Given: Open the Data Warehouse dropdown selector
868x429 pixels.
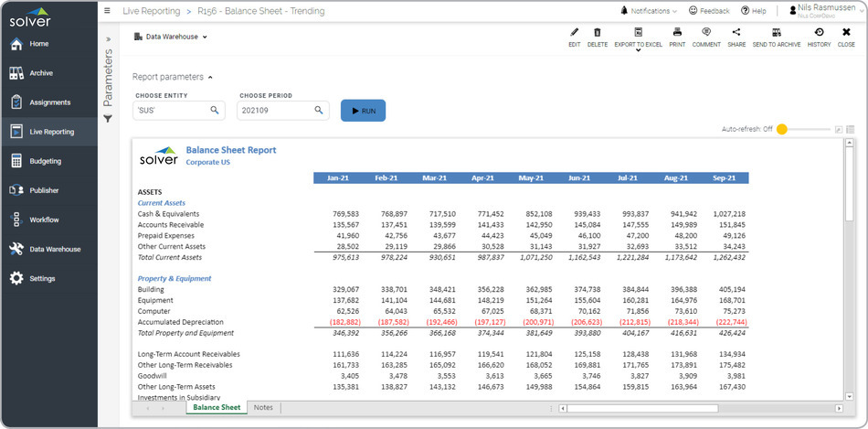Looking at the screenshot, I should click(x=171, y=38).
